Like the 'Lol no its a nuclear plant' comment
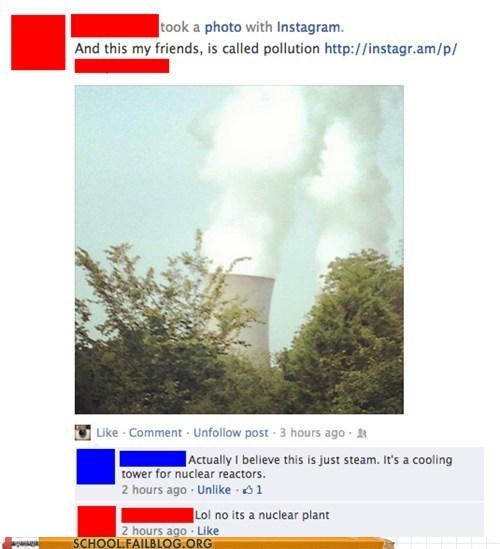500x549 pixels. coord(208,531)
